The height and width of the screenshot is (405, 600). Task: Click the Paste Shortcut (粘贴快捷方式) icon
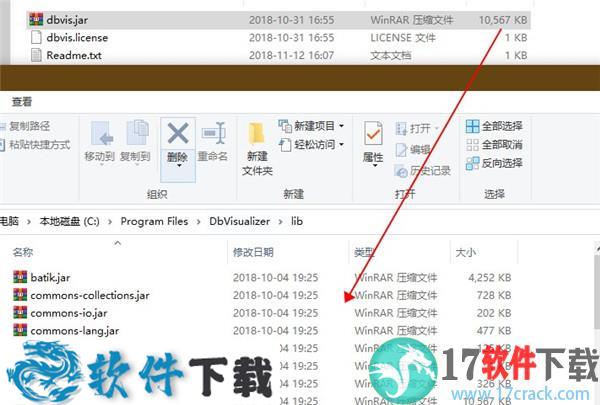click(2, 145)
